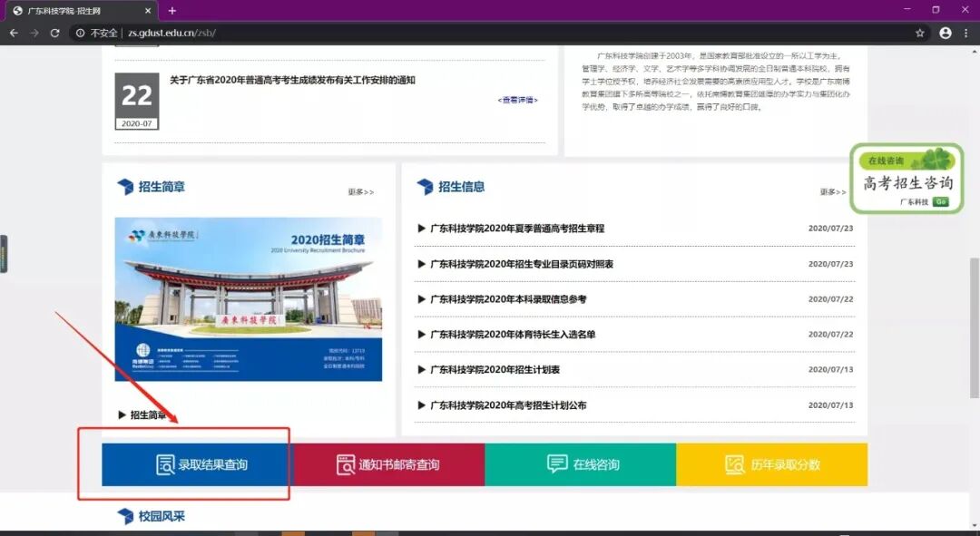
Task: Click the not-secure site info icon
Action: (x=80, y=34)
